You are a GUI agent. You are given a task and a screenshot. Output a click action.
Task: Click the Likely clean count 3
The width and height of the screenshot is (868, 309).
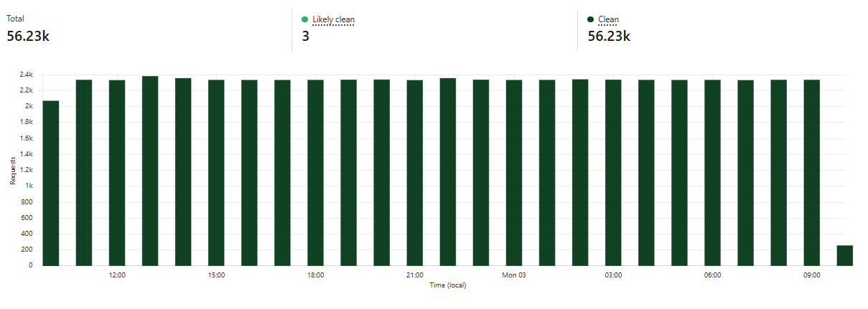pyautogui.click(x=306, y=36)
